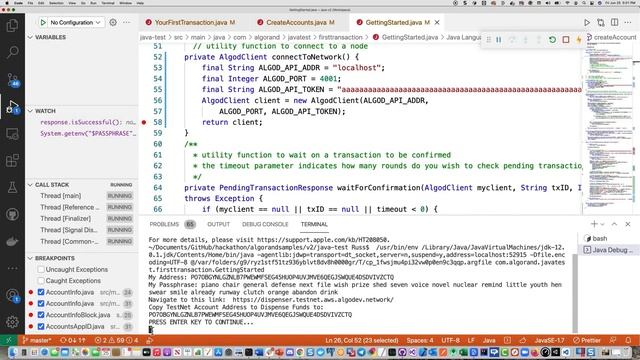
Task: Open Notifications bell in status bar
Action: tap(628, 340)
